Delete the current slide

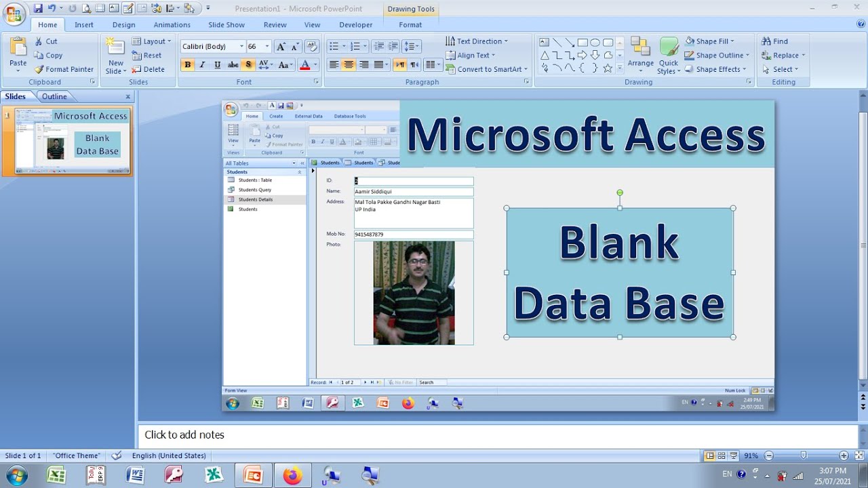click(149, 69)
